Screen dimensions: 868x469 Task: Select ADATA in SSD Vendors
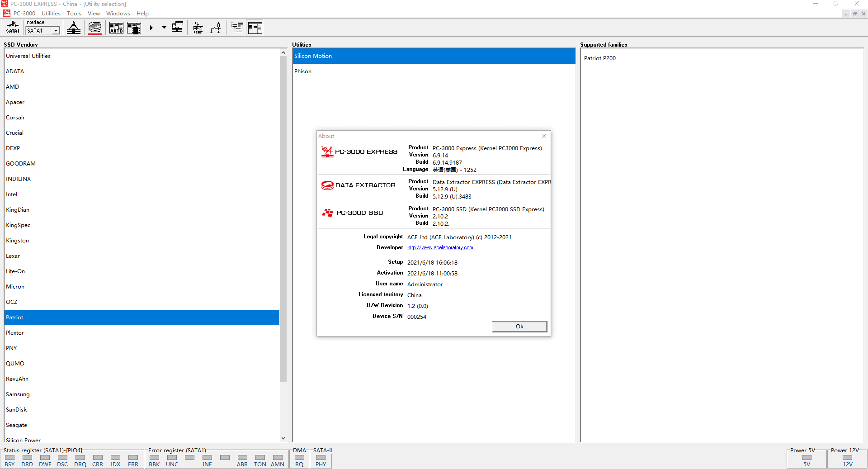pos(142,71)
